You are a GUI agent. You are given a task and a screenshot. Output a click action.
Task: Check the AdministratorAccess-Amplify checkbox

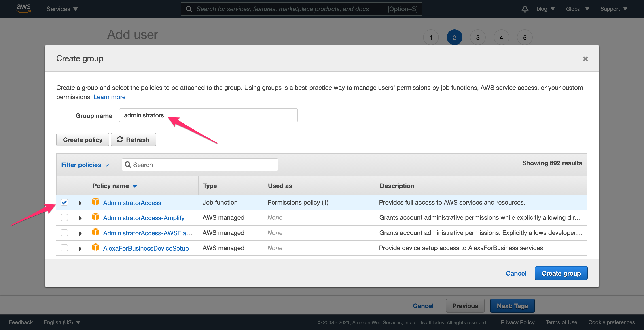(x=64, y=217)
